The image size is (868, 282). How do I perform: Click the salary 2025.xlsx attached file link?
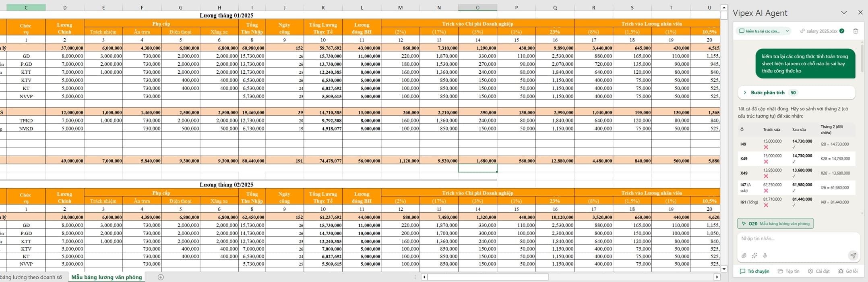[x=822, y=31]
